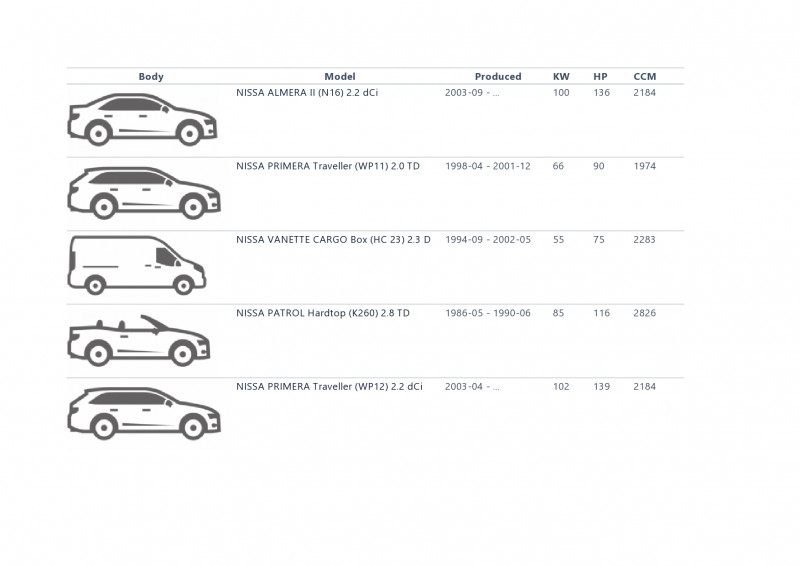This screenshot has height=566, width=800.
Task: Click production date 1998-04 - 2001-12
Action: click(x=488, y=166)
